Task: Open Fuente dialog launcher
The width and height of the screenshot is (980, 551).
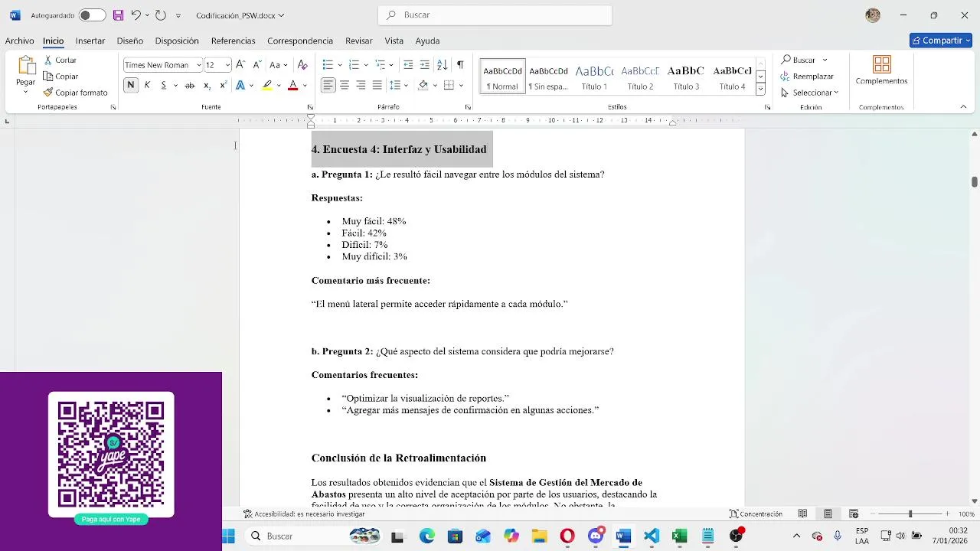Action: [310, 107]
